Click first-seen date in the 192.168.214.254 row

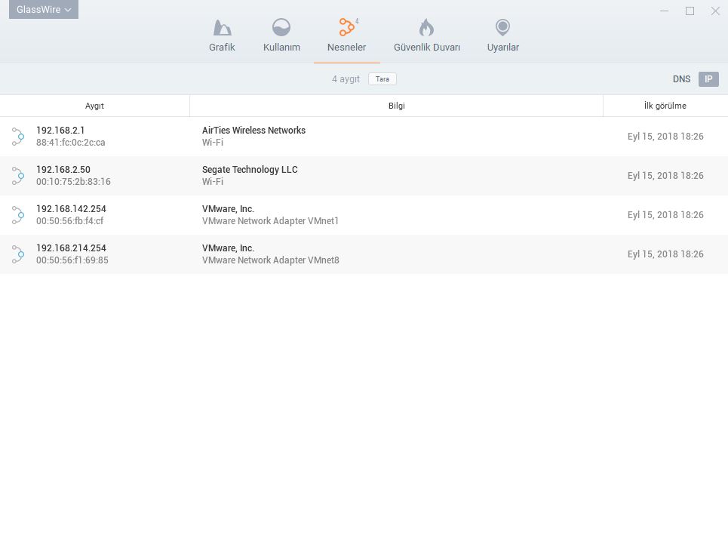[665, 254]
